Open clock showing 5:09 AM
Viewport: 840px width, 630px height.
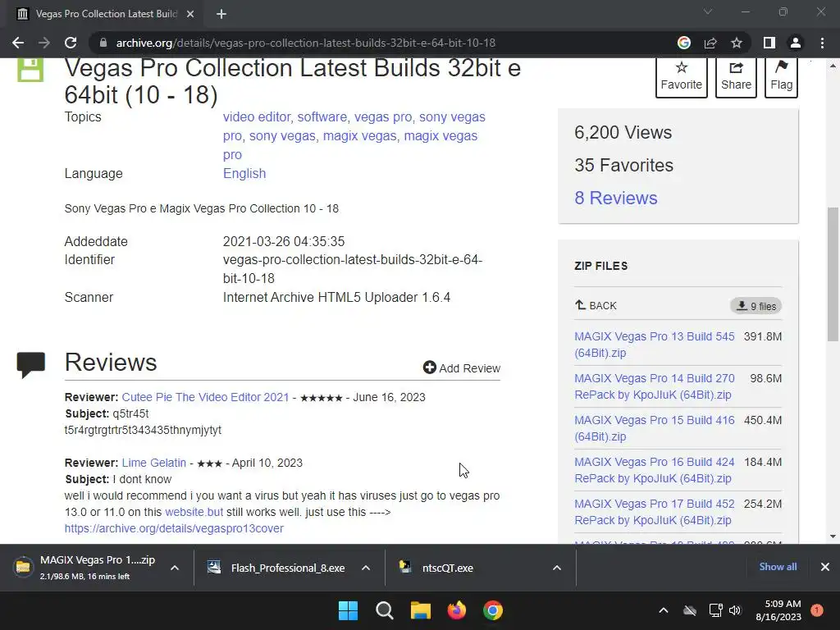(778, 610)
